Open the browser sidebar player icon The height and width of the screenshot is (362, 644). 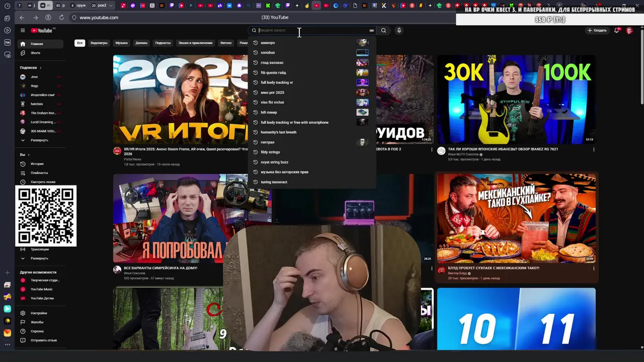(x=7, y=30)
